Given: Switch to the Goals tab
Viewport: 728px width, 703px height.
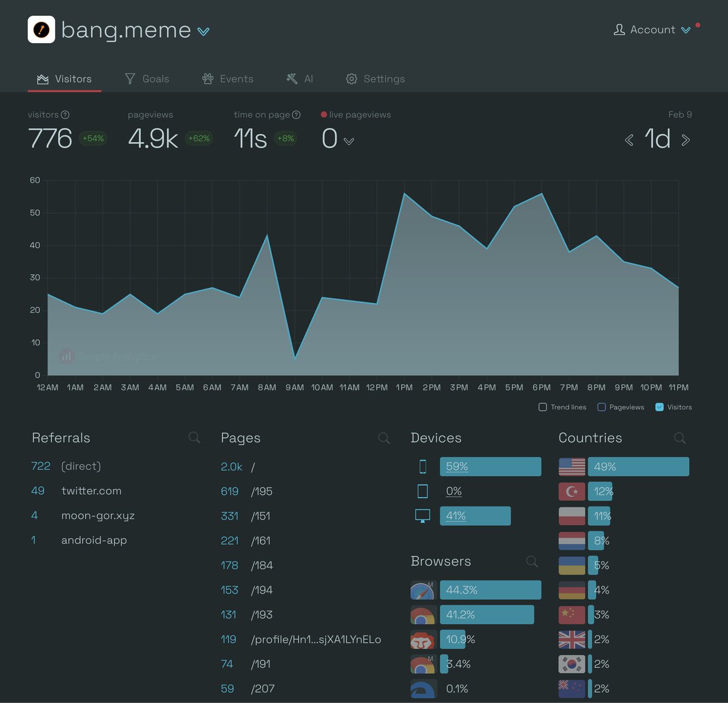Looking at the screenshot, I should pyautogui.click(x=147, y=79).
